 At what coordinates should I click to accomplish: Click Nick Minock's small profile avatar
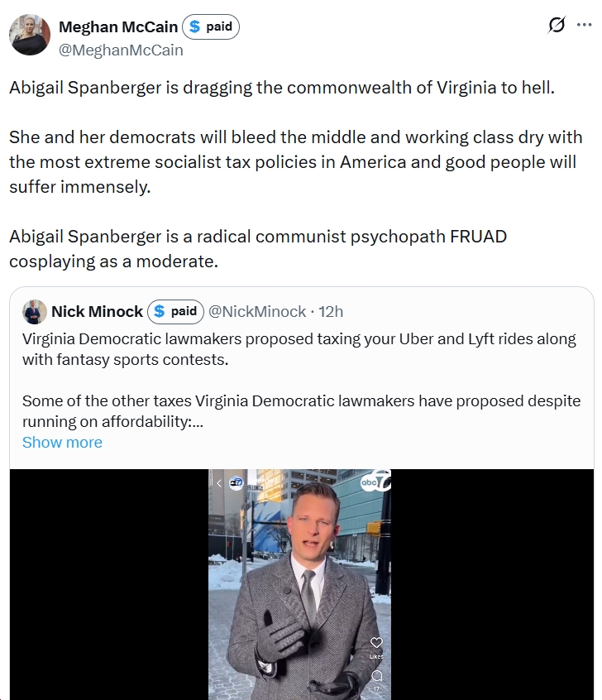pos(35,311)
